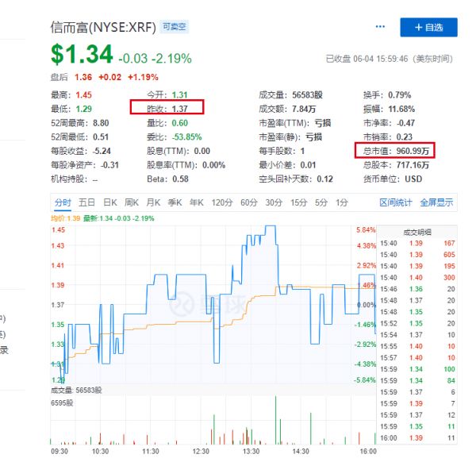Choose the 1分 interval tab
The image size is (476, 462).
click(341, 202)
